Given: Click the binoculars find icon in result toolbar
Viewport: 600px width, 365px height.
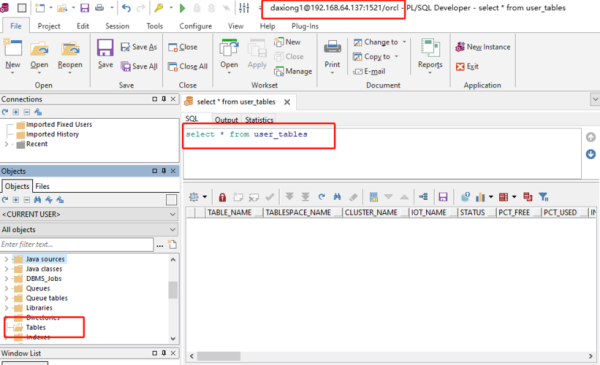Looking at the screenshot, I should pos(337,197).
